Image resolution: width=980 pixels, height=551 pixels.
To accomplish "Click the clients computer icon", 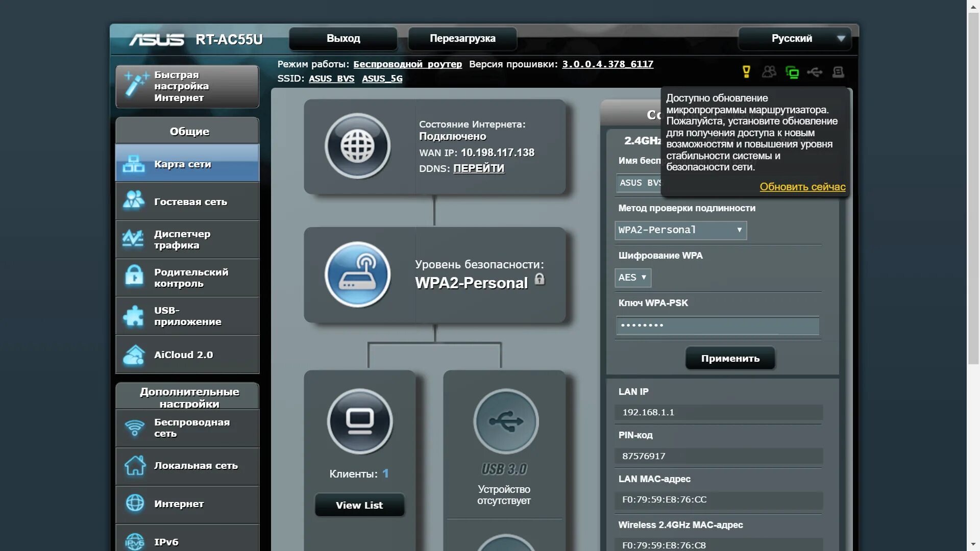I will pyautogui.click(x=360, y=421).
